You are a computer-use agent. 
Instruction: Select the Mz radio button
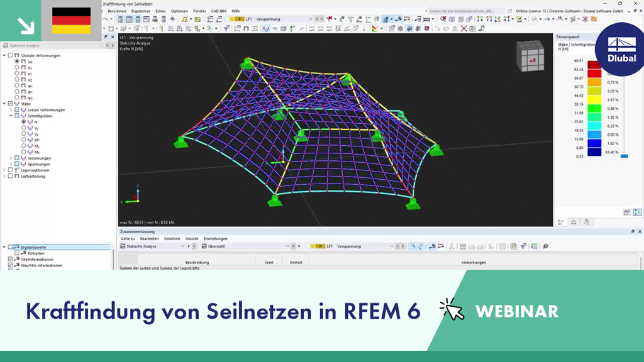[x=23, y=152]
